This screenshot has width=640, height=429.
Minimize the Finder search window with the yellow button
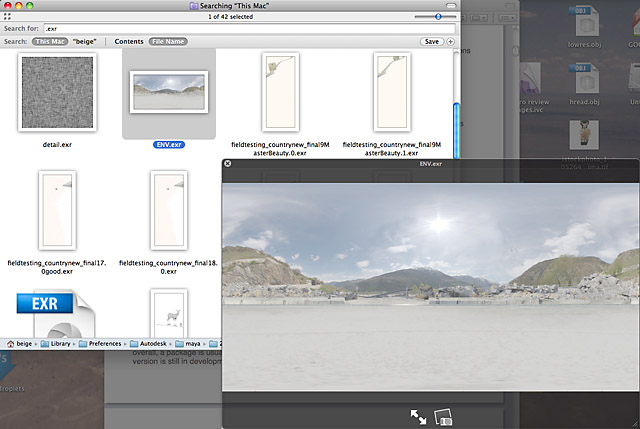click(19, 6)
